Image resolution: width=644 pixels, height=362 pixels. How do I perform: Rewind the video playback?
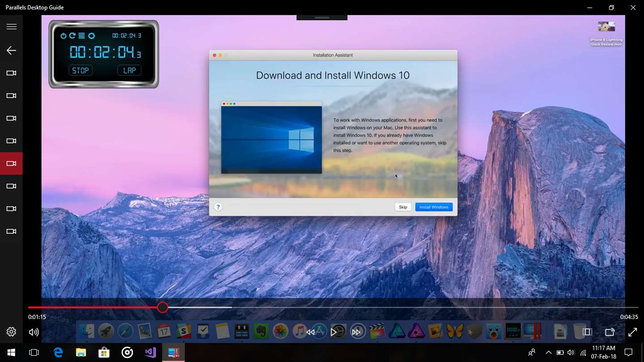[x=310, y=332]
